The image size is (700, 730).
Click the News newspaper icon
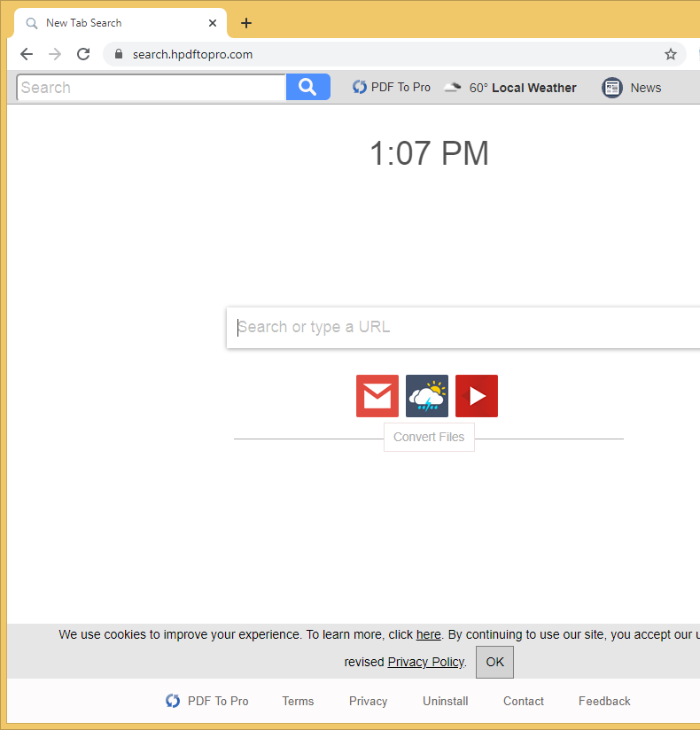(x=612, y=88)
